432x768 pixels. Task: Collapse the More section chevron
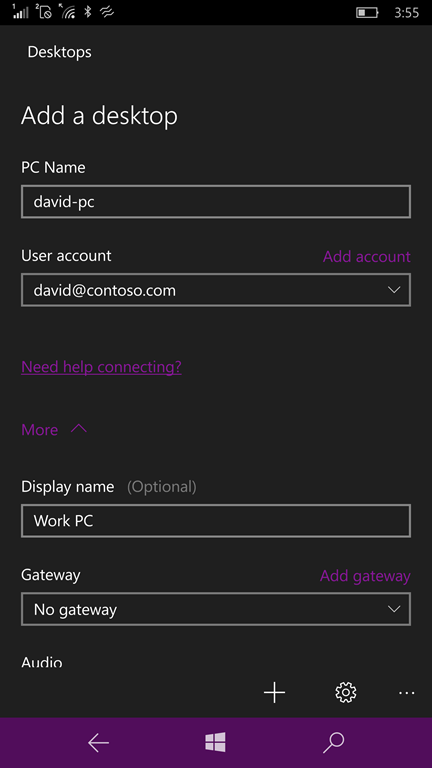tap(78, 429)
